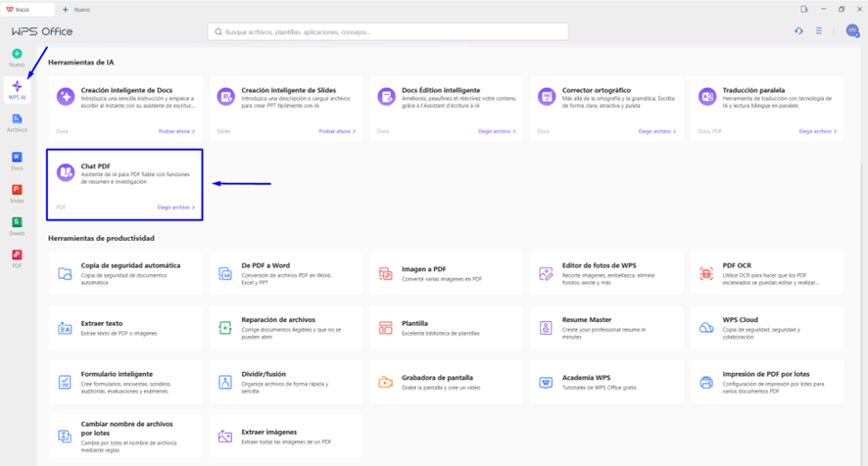The height and width of the screenshot is (466, 868).
Task: Click the Herramientas de IA heading
Action: [80, 63]
